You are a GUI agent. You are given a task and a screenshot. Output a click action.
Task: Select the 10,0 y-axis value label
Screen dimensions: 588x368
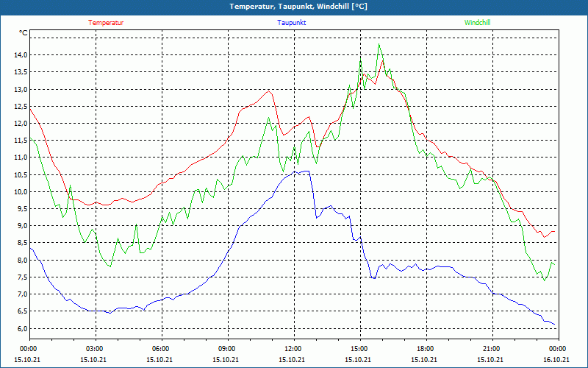19,192
